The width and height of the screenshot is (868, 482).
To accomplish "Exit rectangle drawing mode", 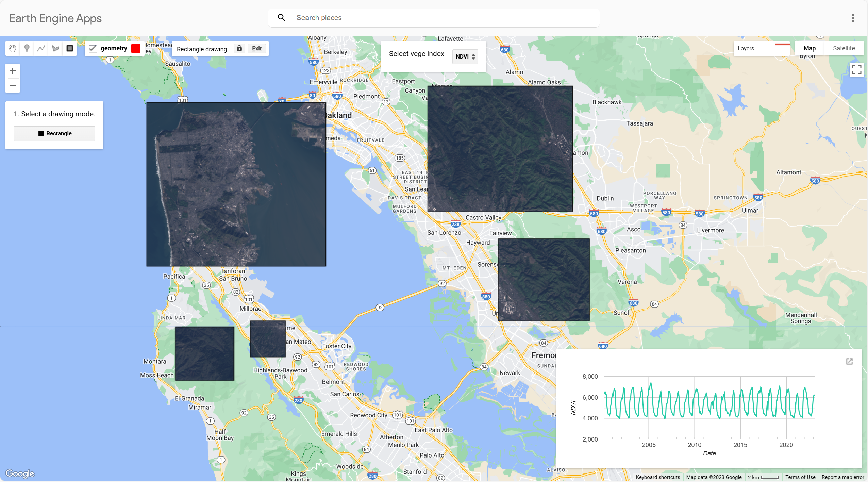I will pyautogui.click(x=256, y=48).
